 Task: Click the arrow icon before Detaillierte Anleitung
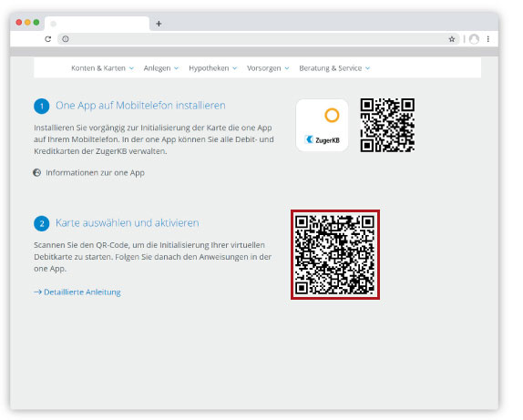pos(37,292)
